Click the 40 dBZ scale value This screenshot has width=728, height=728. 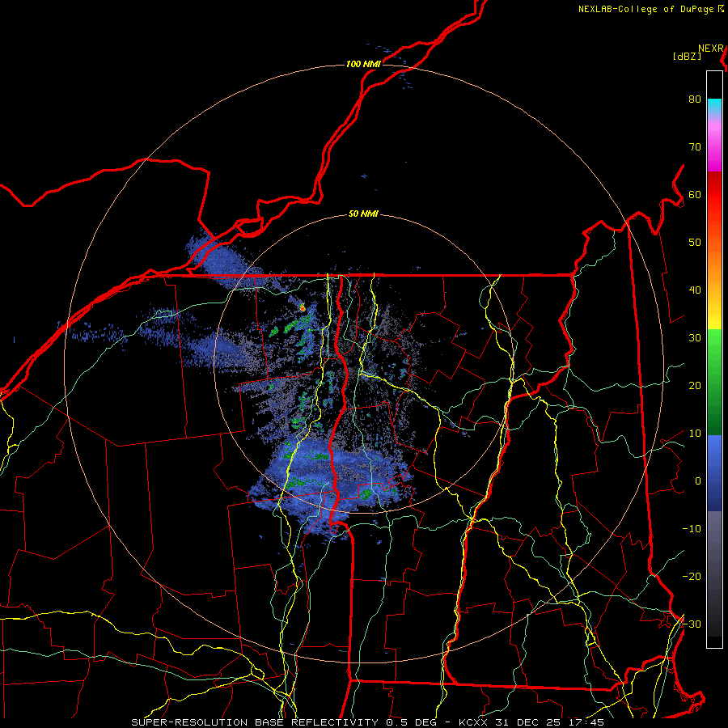click(x=695, y=290)
